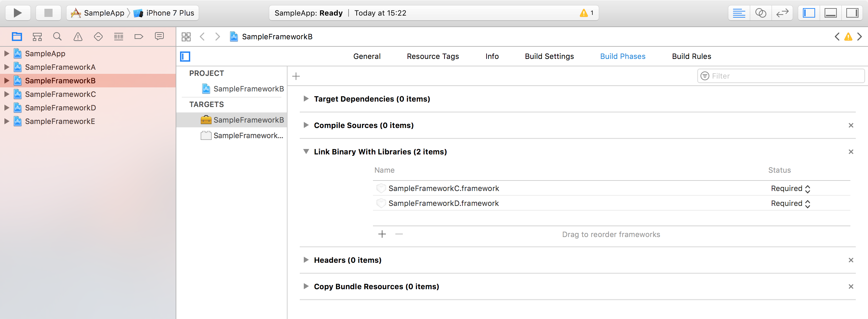Toggle the Debug area visibility

(830, 13)
